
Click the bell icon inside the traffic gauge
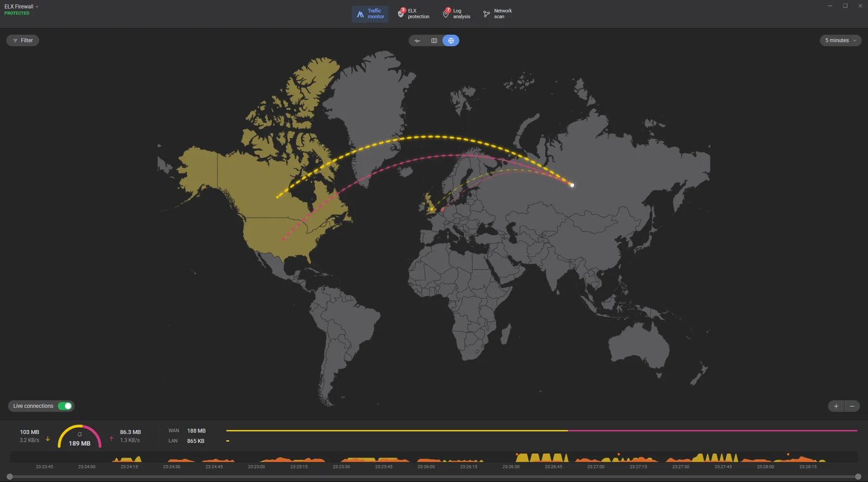coord(80,434)
